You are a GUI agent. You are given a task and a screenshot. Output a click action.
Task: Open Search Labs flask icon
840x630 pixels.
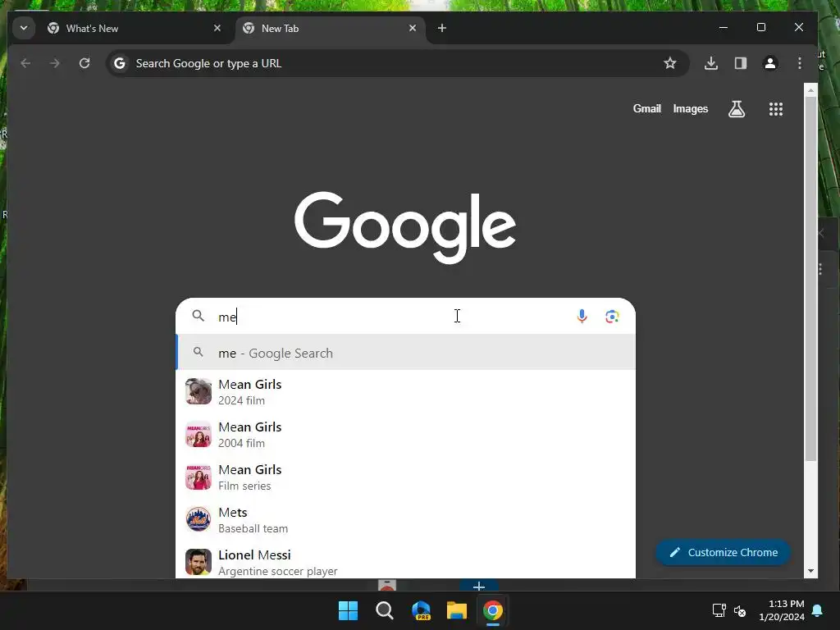click(x=737, y=109)
